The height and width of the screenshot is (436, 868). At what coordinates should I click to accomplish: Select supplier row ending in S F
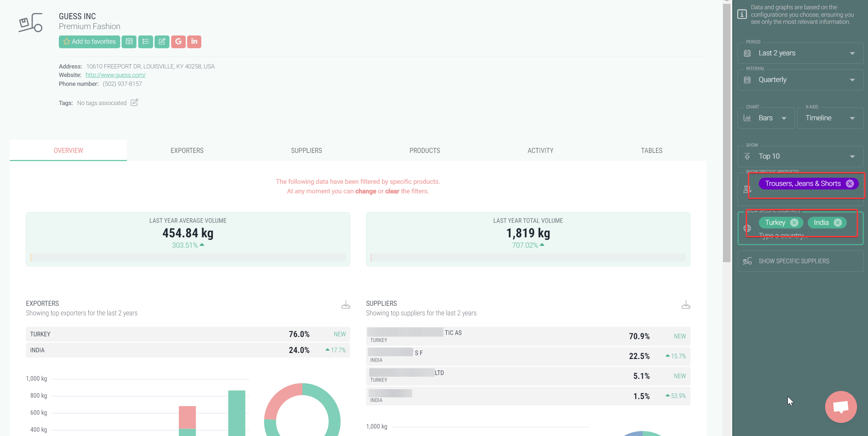coord(528,356)
